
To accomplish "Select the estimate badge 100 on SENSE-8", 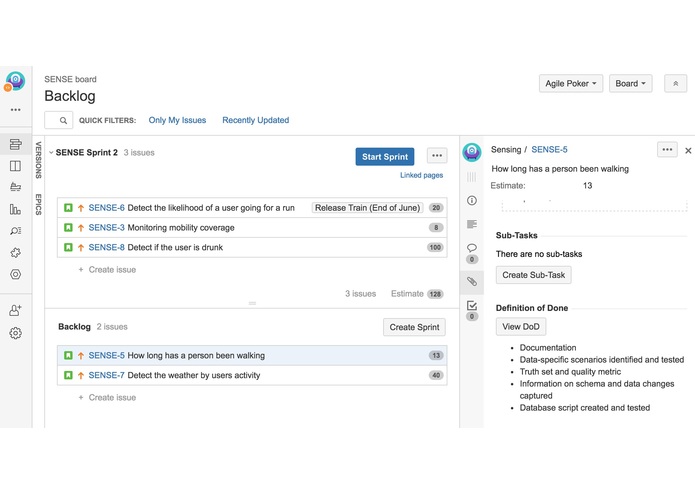I will [x=435, y=247].
